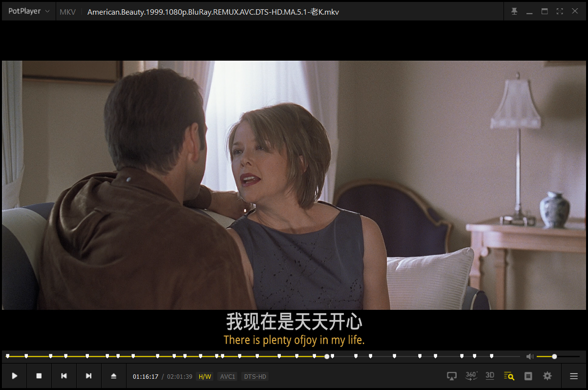The image size is (588, 390).
Task: Start playback with the Play button
Action: tap(15, 376)
